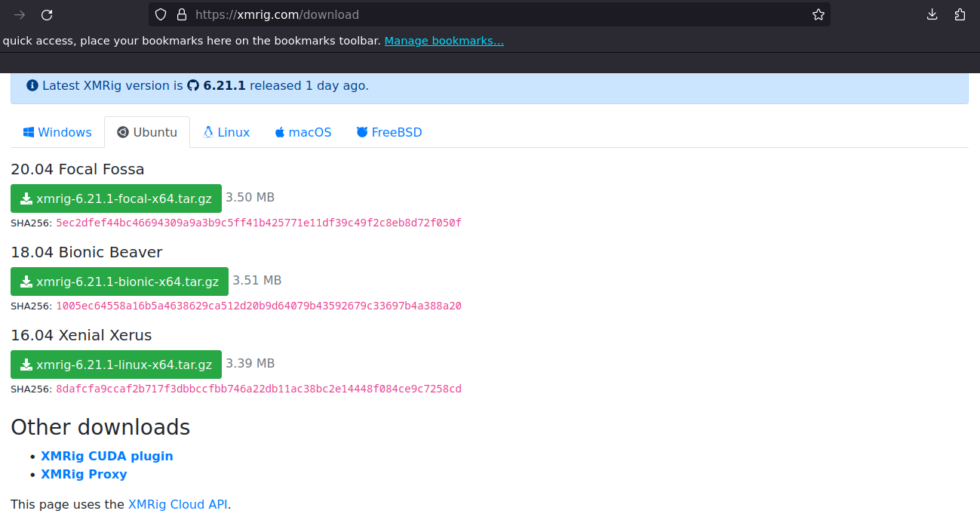Download xmrig-6.21.1-bionic-x64.tar.gz
980x523 pixels.
[x=119, y=281]
